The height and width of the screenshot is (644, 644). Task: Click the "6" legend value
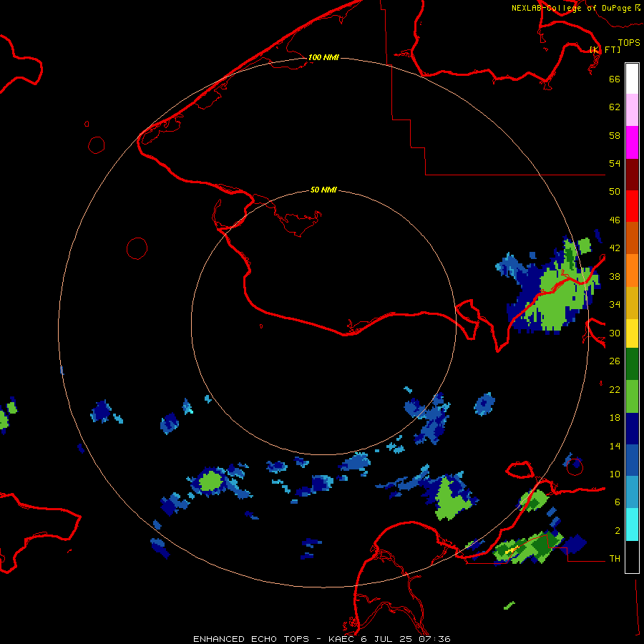coord(618,502)
